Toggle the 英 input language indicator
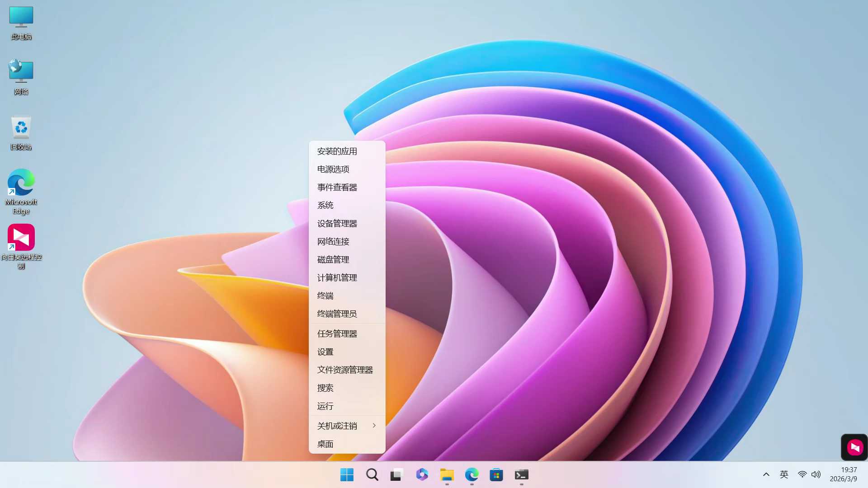The width and height of the screenshot is (868, 488). 784,474
